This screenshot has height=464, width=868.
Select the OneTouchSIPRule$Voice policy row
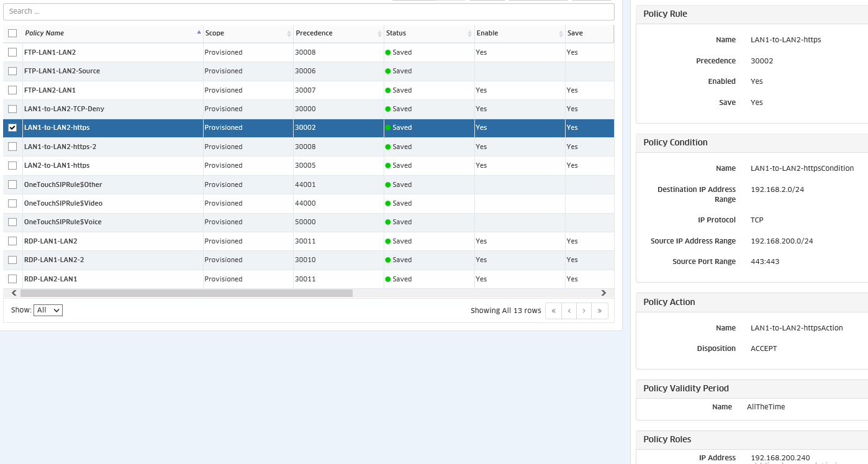click(63, 222)
